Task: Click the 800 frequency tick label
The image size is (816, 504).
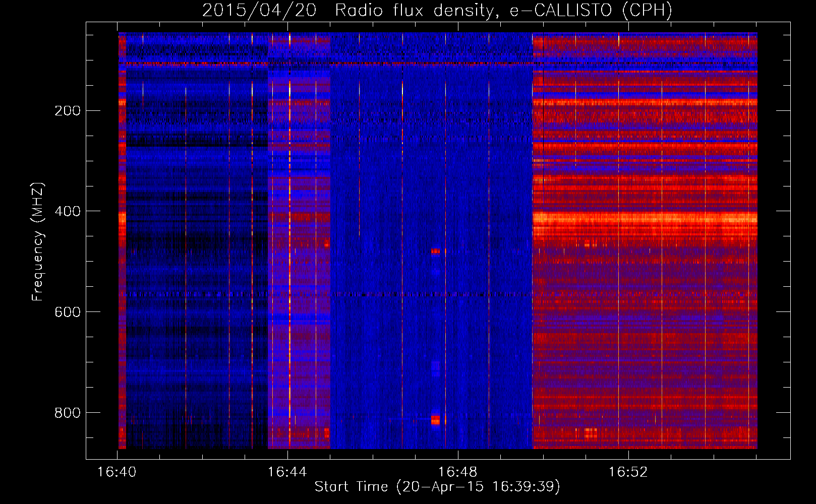Action: (x=68, y=413)
